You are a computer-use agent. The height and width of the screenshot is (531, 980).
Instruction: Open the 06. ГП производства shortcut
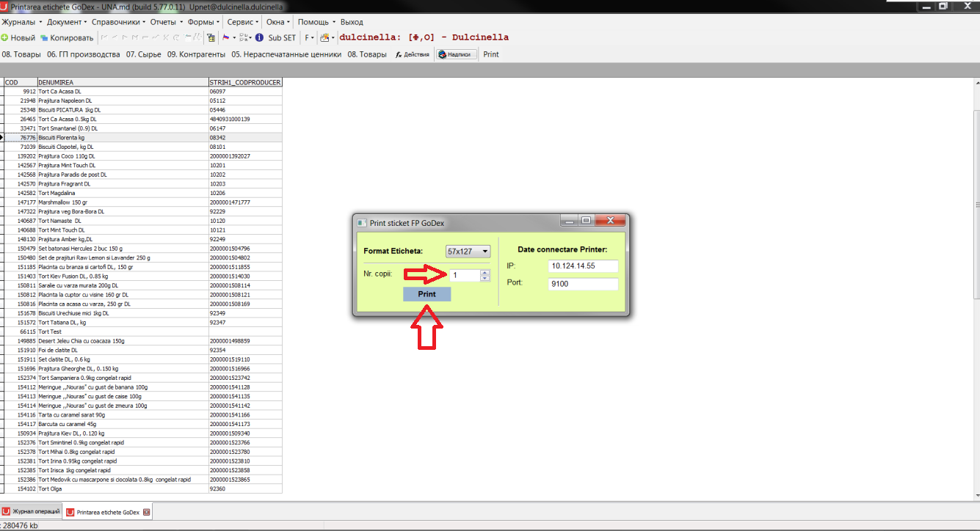pyautogui.click(x=84, y=54)
